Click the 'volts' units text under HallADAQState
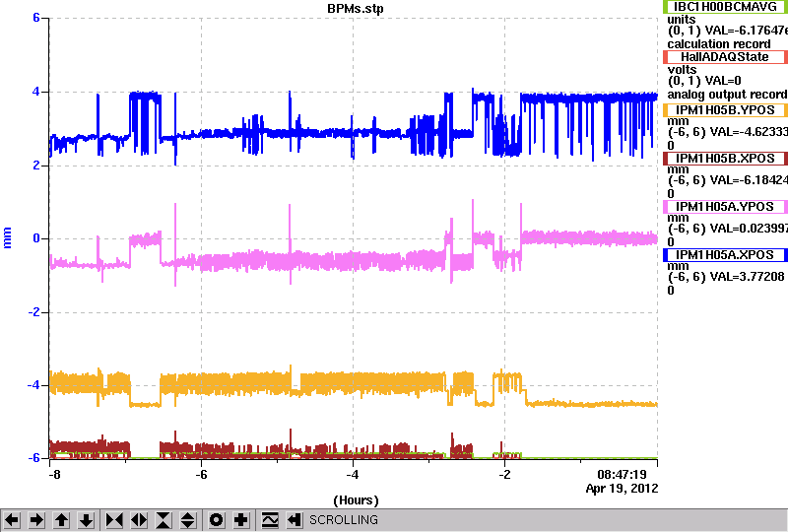Image resolution: width=788 pixels, height=532 pixels. (682, 69)
